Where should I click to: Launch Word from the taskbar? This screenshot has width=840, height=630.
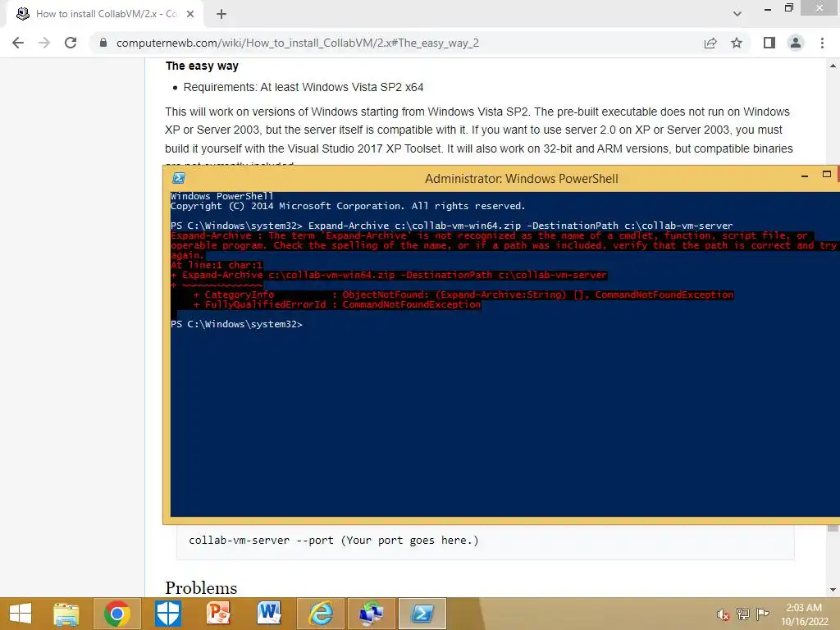point(269,614)
